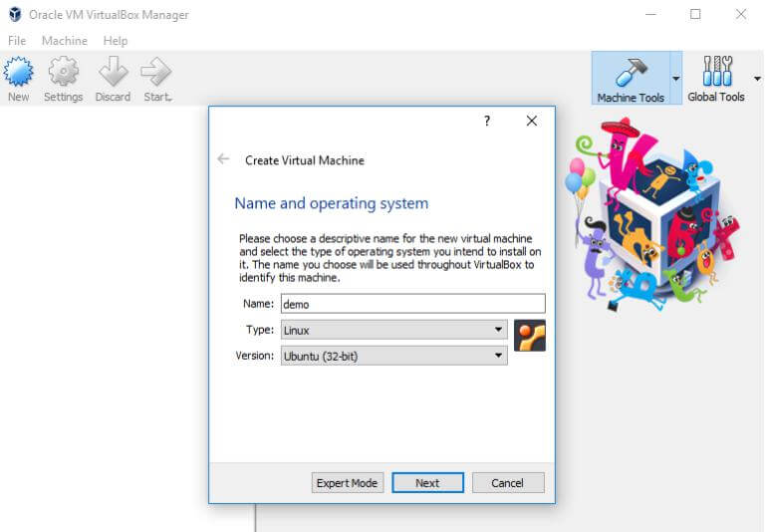
Task: Select the Global Tools icon
Action: pos(716,79)
